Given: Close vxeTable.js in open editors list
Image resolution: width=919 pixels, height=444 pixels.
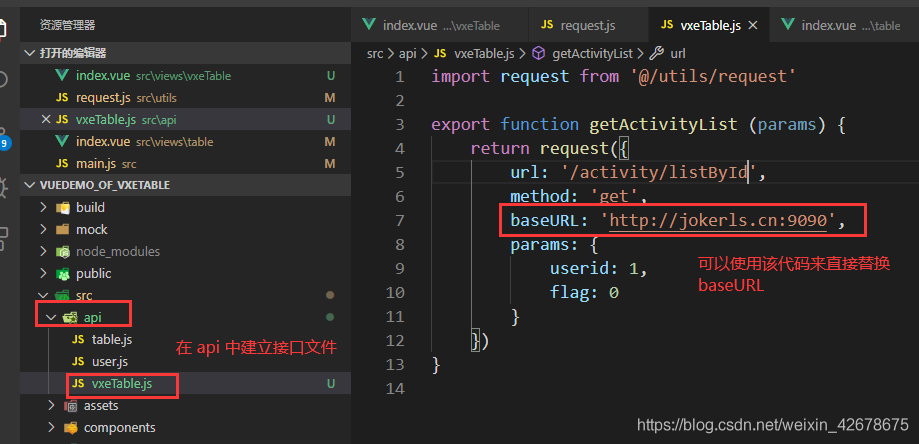Looking at the screenshot, I should [x=46, y=119].
